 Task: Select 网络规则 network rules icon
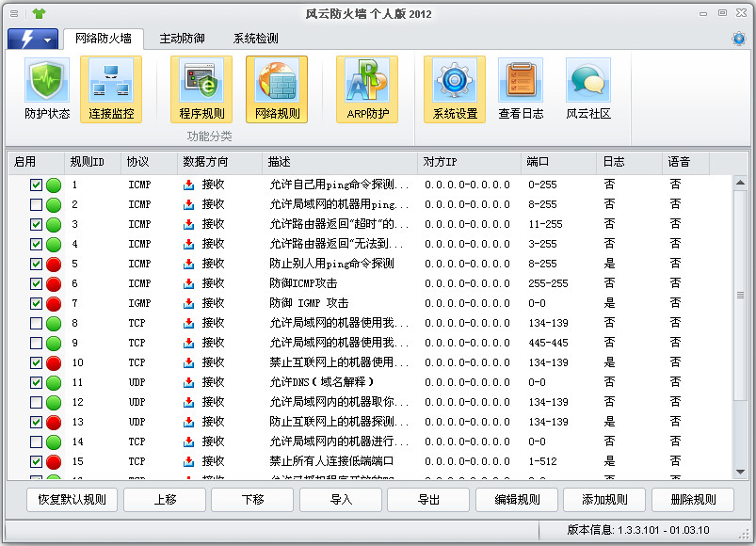pyautogui.click(x=277, y=89)
